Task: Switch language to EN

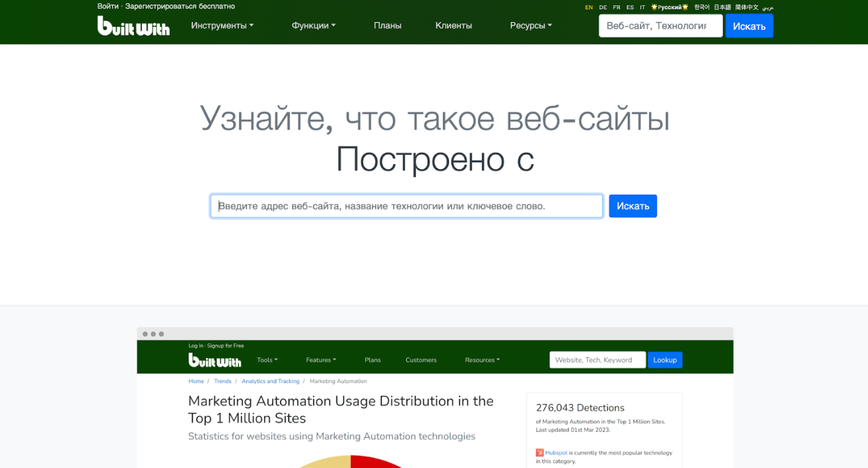Action: click(x=589, y=7)
